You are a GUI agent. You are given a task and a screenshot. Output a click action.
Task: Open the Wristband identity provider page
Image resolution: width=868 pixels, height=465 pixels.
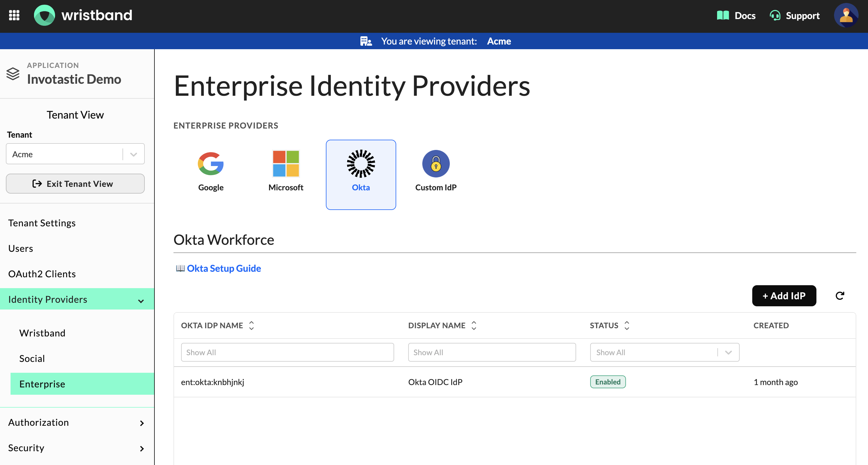tap(42, 333)
